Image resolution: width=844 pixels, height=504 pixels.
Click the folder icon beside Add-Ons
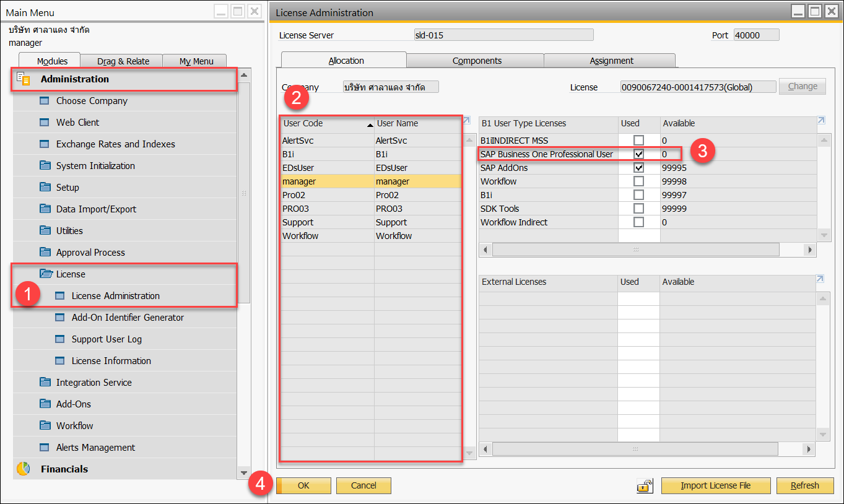pyautogui.click(x=45, y=404)
